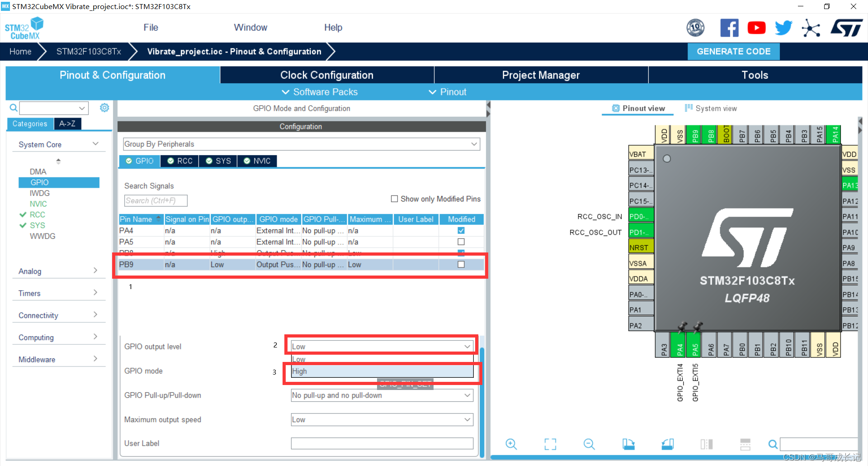The image size is (868, 466).
Task: Open the Help menu
Action: [x=333, y=28]
